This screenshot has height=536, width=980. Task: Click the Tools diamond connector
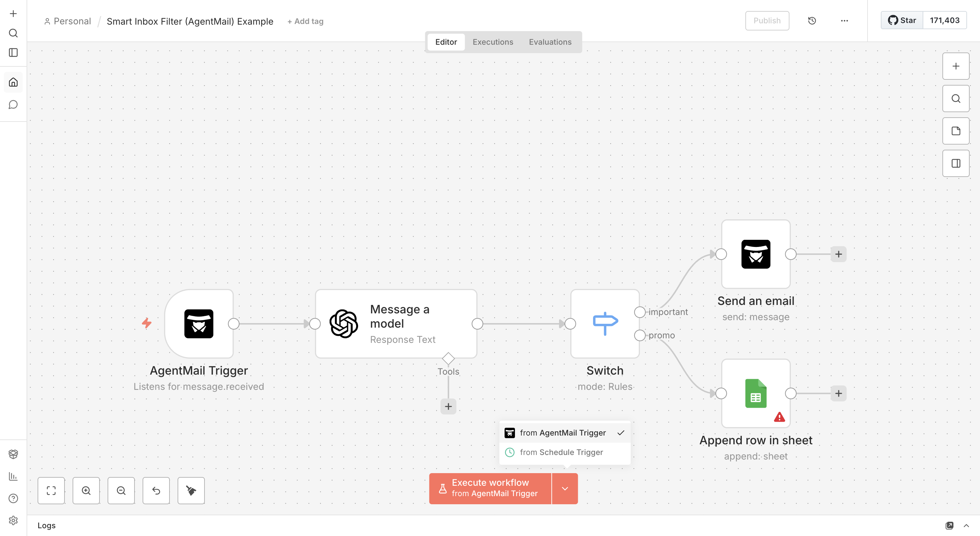[x=448, y=358]
